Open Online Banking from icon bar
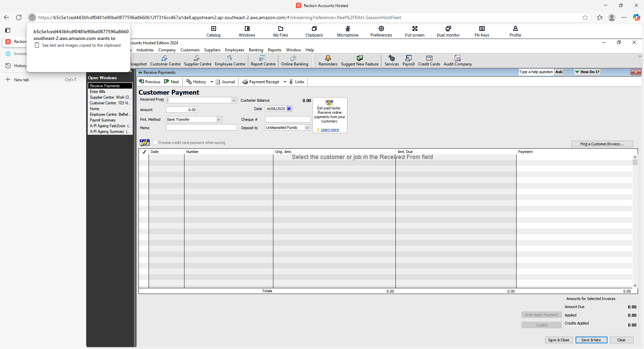Viewport: 644px width, 349px height. click(294, 61)
